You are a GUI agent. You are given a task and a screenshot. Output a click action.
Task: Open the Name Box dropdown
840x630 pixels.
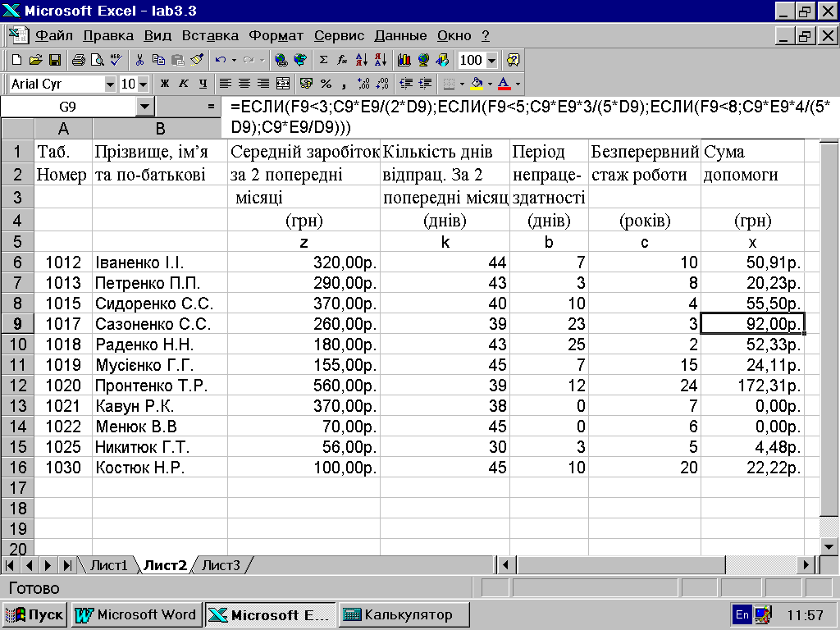point(144,107)
